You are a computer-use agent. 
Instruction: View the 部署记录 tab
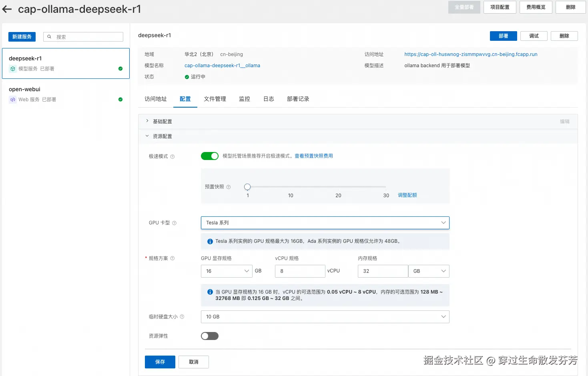pos(298,99)
